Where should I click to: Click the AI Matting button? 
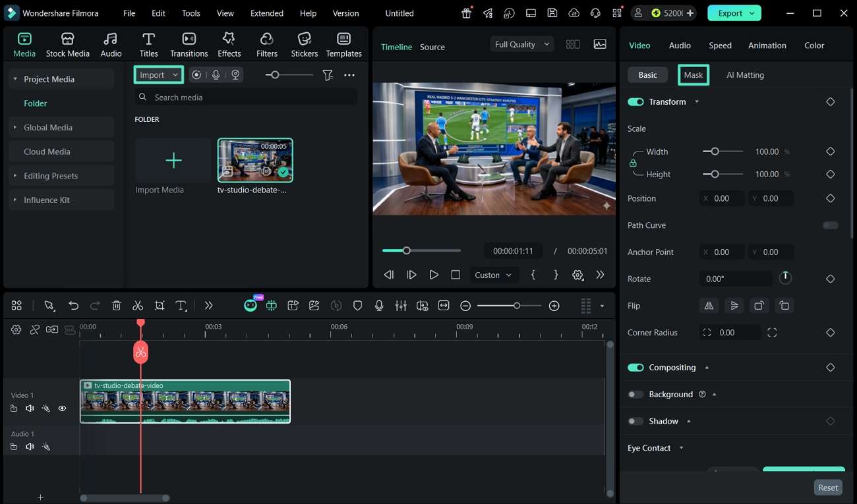pyautogui.click(x=745, y=75)
